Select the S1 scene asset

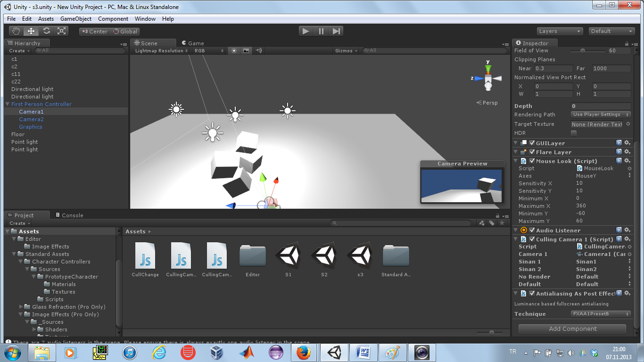288,259
